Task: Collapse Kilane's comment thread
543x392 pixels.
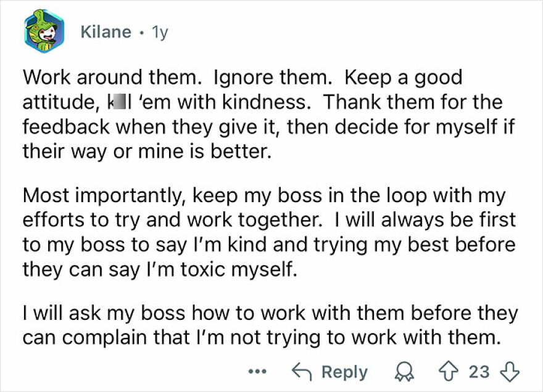Action: click(44, 30)
